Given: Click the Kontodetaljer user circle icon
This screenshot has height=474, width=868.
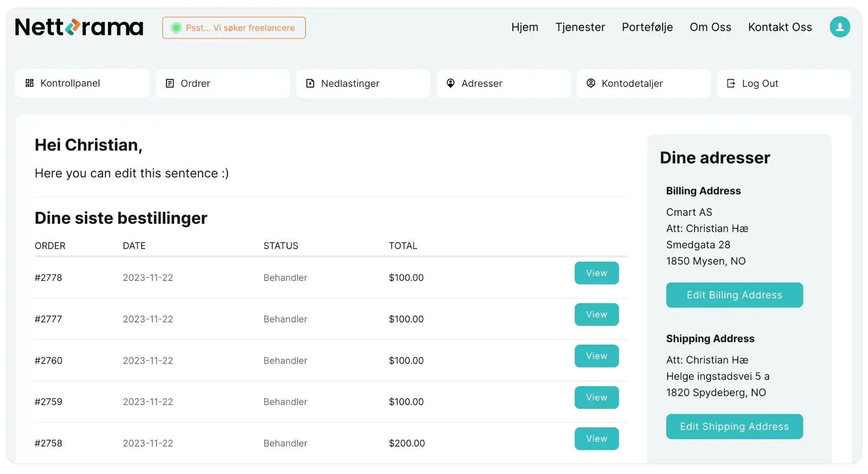Looking at the screenshot, I should coord(590,83).
